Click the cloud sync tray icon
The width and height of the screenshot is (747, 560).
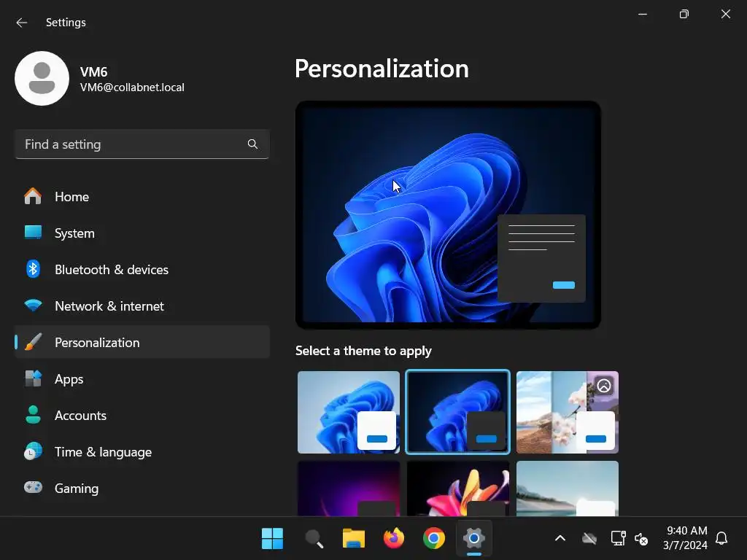click(x=589, y=539)
